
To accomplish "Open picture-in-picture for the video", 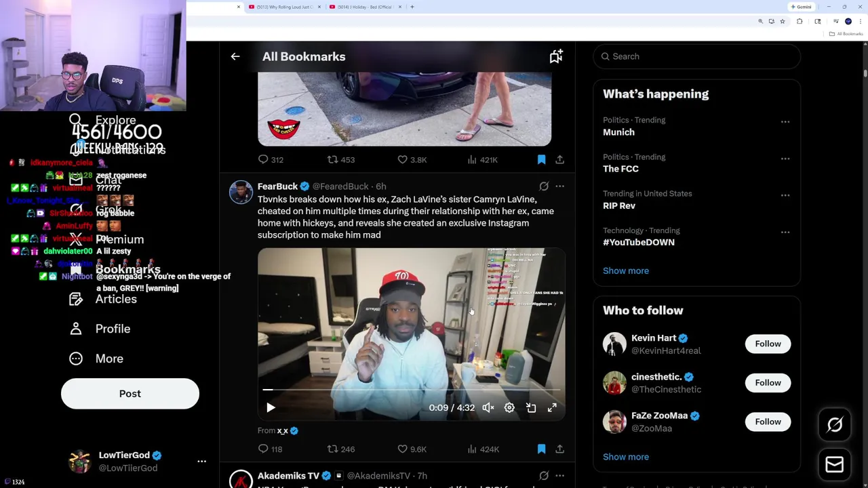I will [x=531, y=407].
